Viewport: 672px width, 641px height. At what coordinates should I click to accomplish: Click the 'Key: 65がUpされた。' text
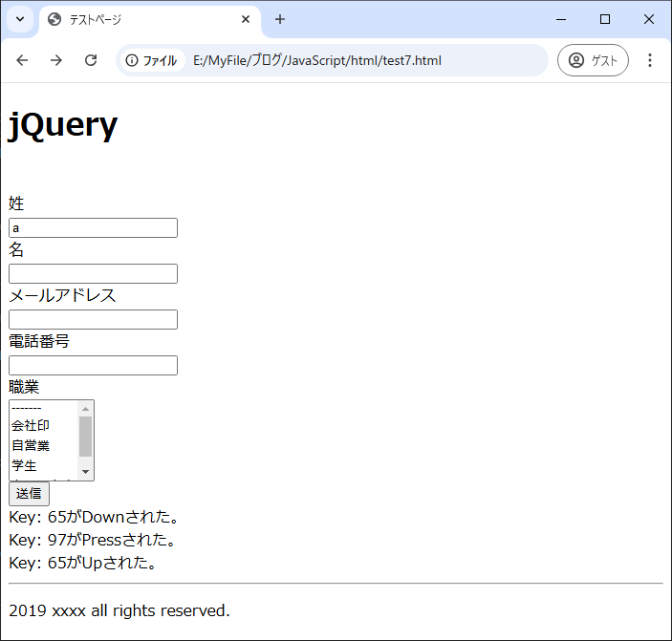(83, 563)
